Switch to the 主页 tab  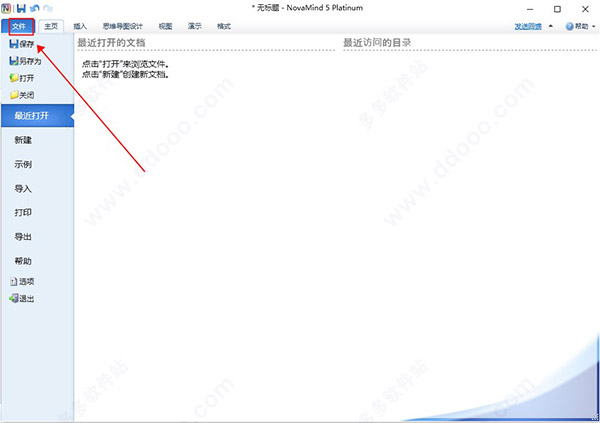click(51, 26)
